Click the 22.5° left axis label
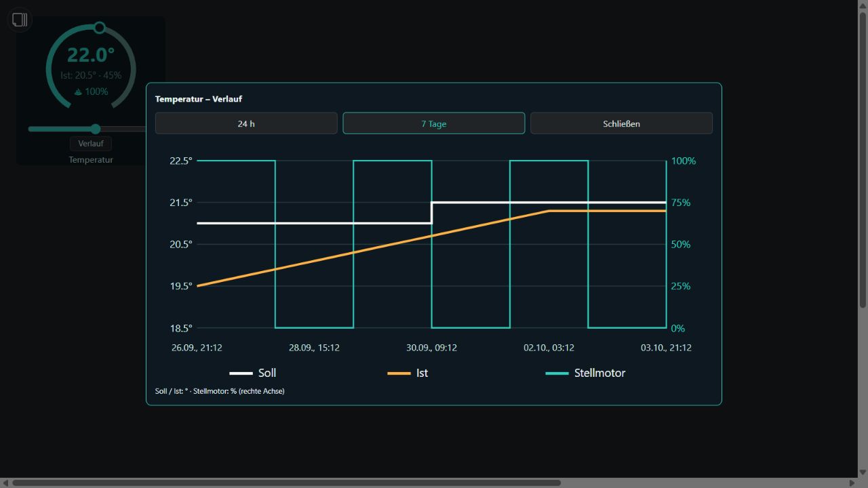The height and width of the screenshot is (488, 868). point(181,161)
